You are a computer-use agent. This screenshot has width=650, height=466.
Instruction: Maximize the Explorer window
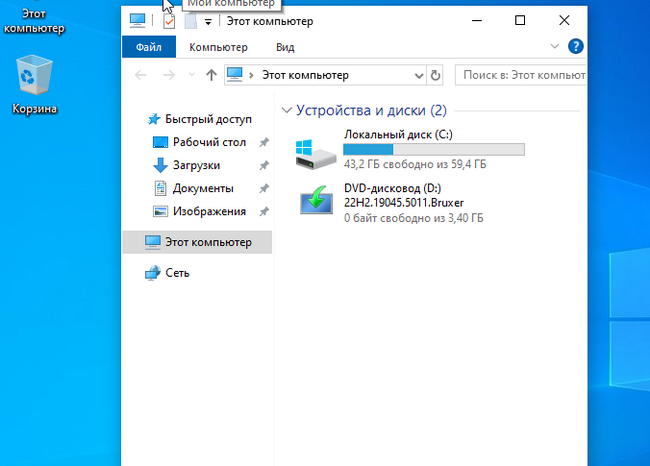click(x=520, y=20)
